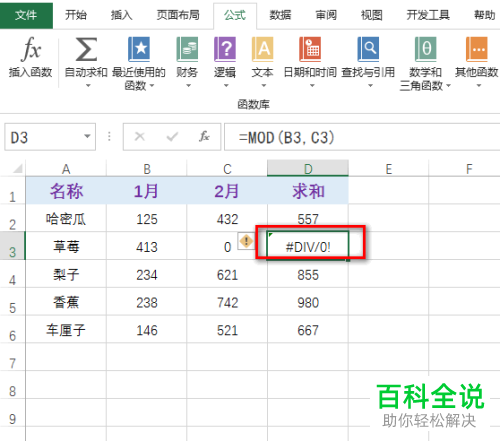The height and width of the screenshot is (441, 500).
Task: Click the header cell 名称
Action: (x=66, y=191)
